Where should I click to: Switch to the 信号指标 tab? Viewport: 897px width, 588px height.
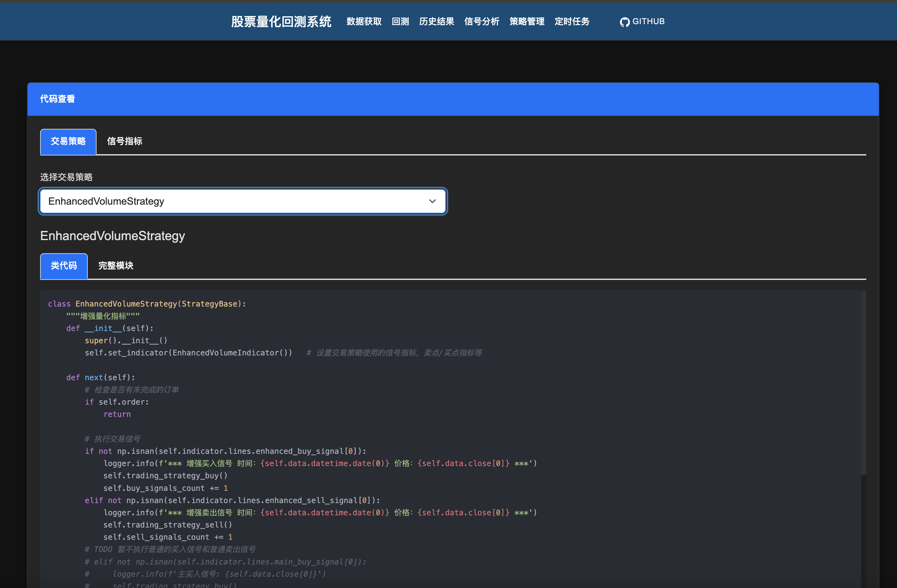[124, 141]
